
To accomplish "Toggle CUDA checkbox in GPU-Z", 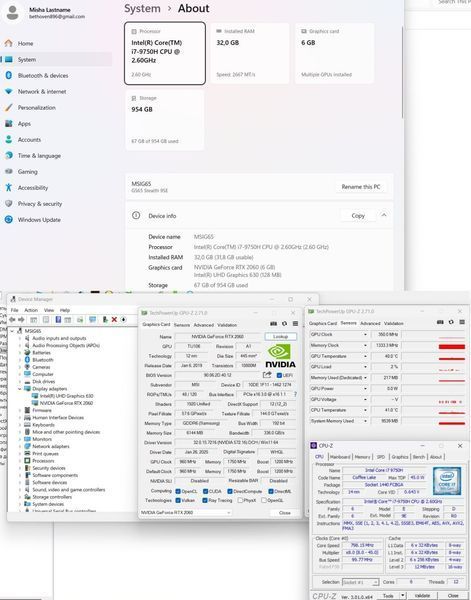I will pos(205,491).
